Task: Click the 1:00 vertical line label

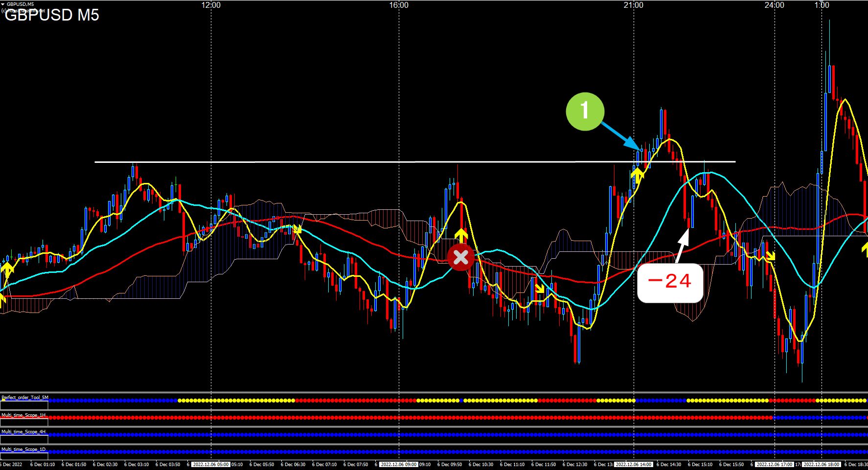Action: (x=822, y=5)
